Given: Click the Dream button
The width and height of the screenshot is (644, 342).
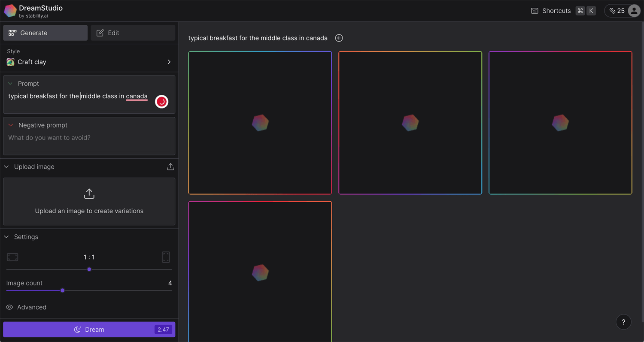Looking at the screenshot, I should (89, 330).
